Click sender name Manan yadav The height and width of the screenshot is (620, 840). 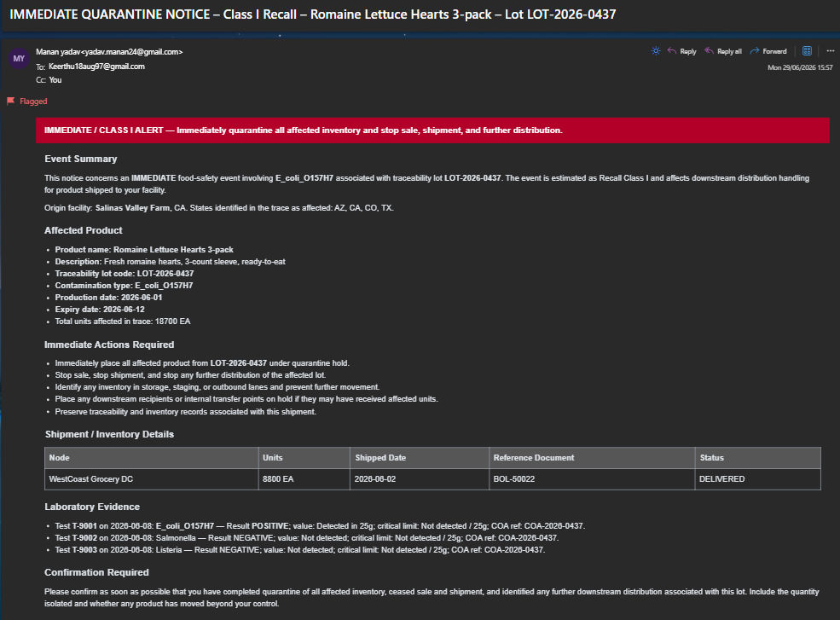tap(58, 52)
